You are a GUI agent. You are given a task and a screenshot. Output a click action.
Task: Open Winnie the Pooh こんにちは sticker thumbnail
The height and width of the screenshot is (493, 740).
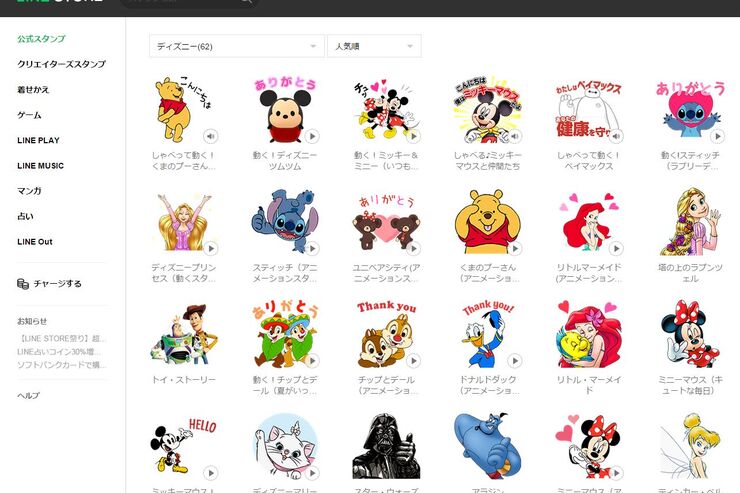tap(183, 109)
